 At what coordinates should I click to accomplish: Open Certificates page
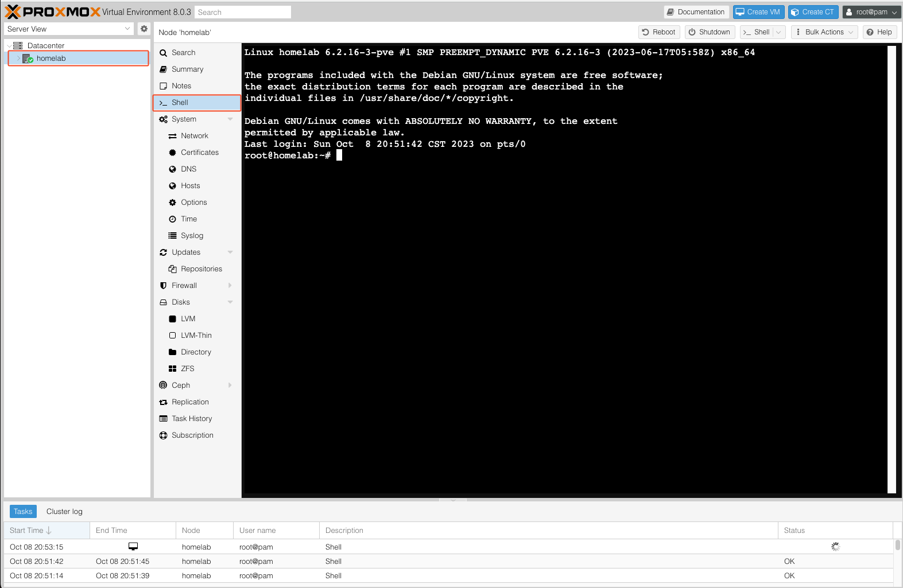click(197, 152)
